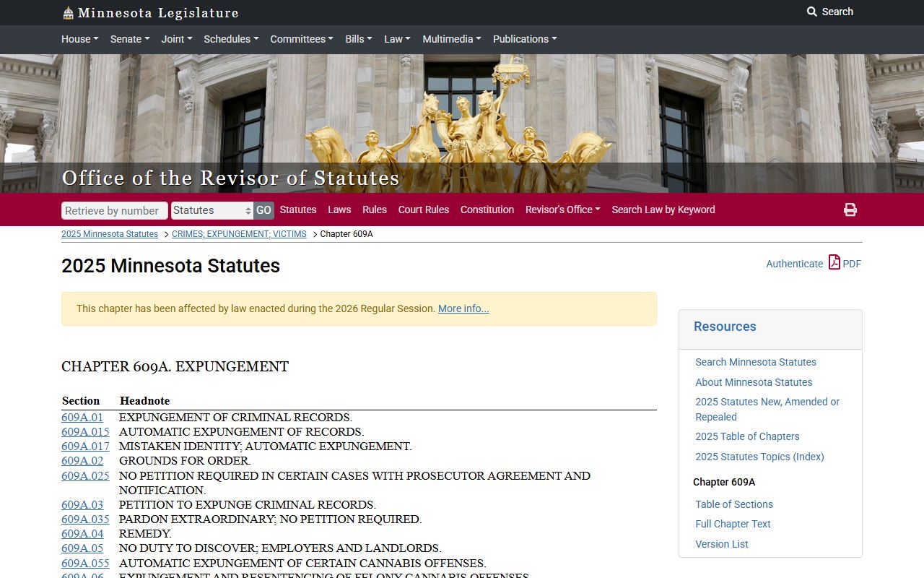Expand the Law dropdown menu

(x=397, y=39)
